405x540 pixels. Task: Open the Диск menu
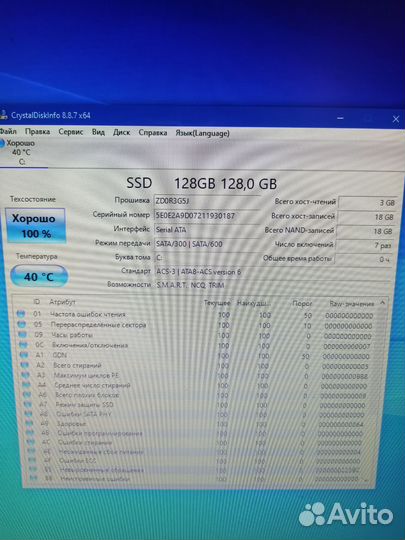pos(121,132)
